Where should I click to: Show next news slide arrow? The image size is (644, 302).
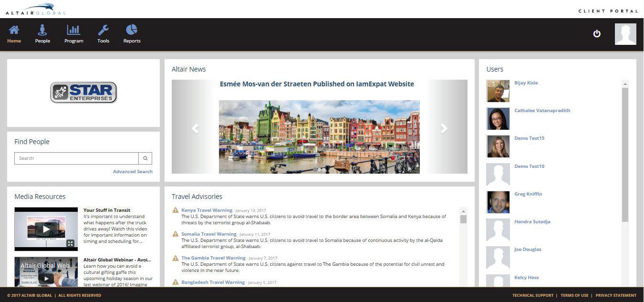pos(444,128)
